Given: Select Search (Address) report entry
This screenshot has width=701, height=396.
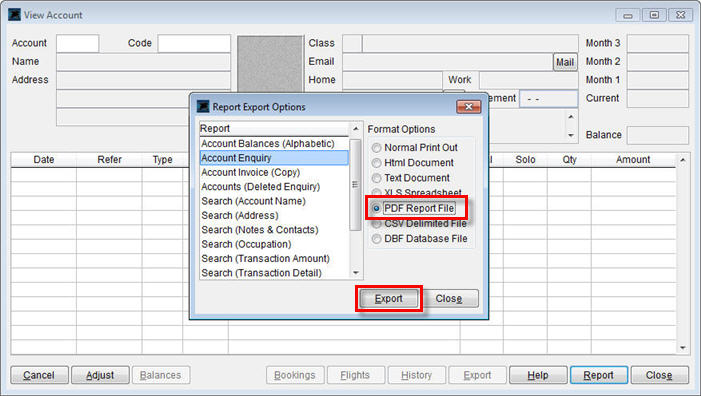Looking at the screenshot, I should click(x=274, y=215).
